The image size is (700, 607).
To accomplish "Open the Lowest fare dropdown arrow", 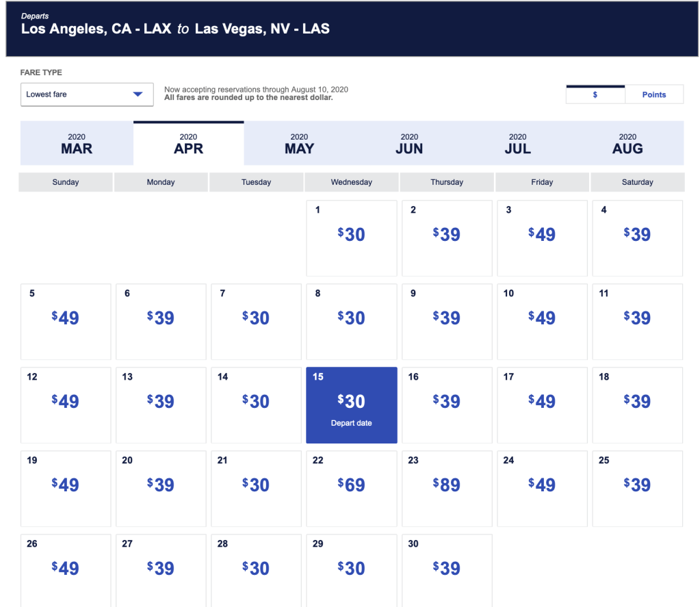I will coord(138,94).
